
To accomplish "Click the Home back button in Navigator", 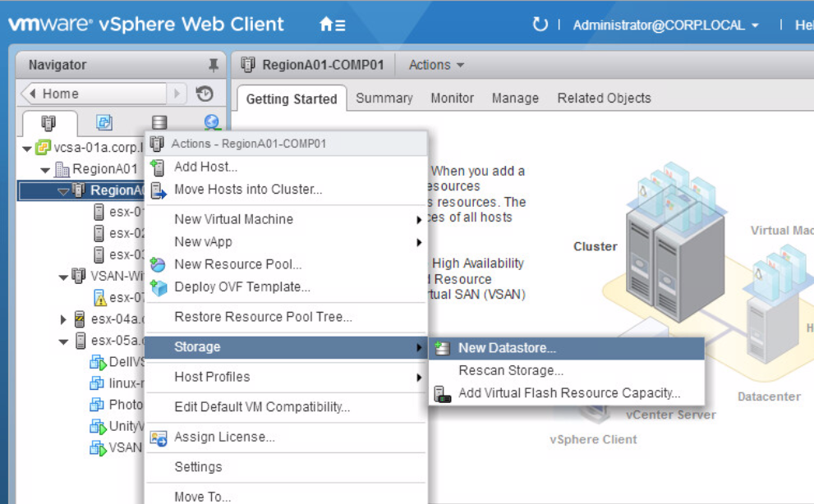I will 94,94.
